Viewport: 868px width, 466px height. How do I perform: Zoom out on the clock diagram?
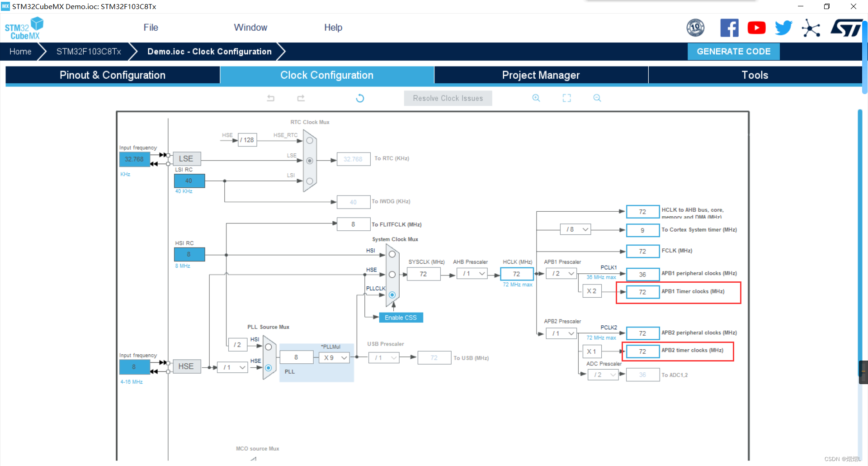point(597,98)
